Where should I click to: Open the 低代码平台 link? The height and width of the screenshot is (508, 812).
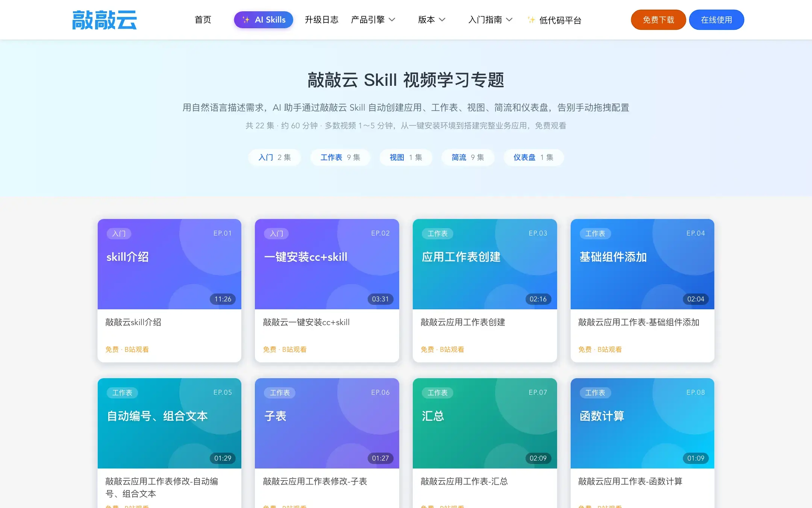coord(560,20)
